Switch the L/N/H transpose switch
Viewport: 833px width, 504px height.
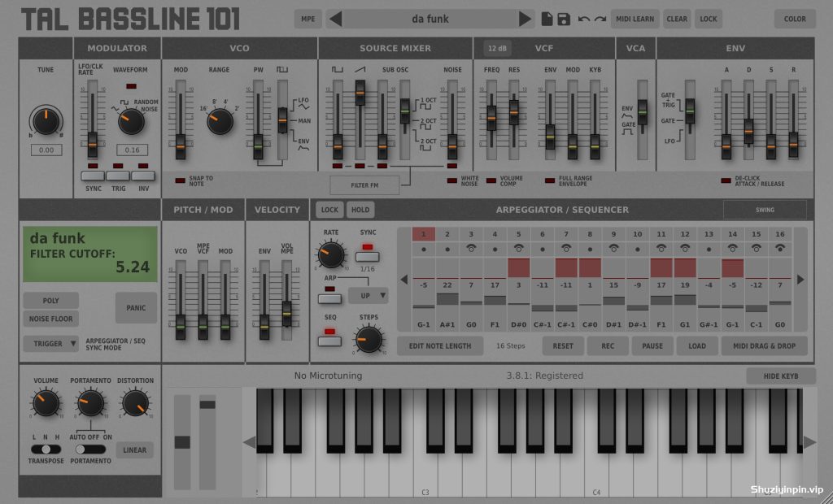[46, 450]
